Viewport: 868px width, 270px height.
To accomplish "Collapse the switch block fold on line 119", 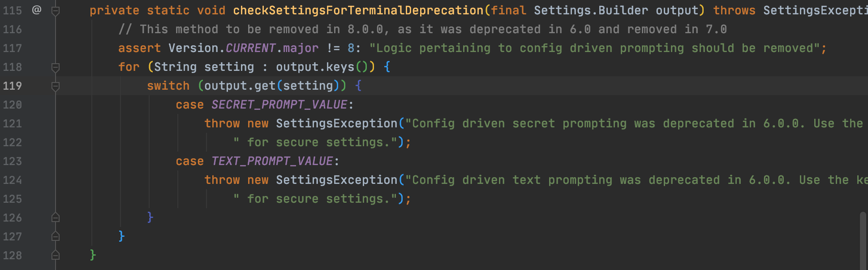I will [x=56, y=86].
